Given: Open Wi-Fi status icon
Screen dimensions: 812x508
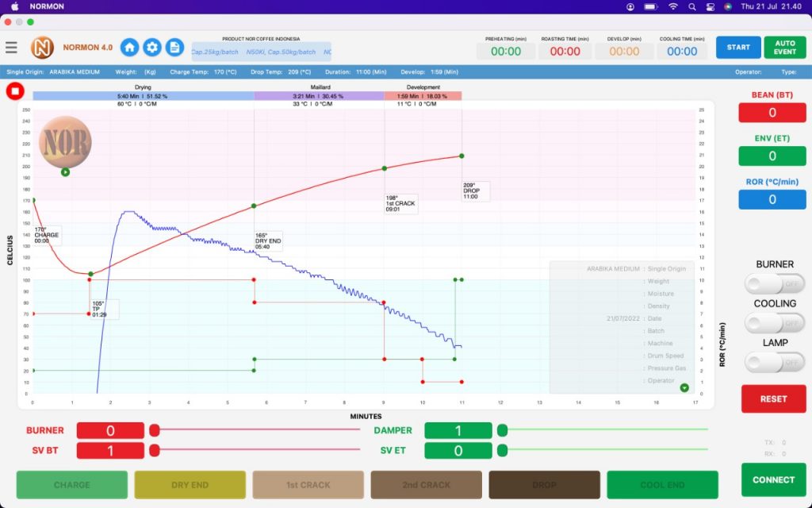Looking at the screenshot, I should 672,6.
